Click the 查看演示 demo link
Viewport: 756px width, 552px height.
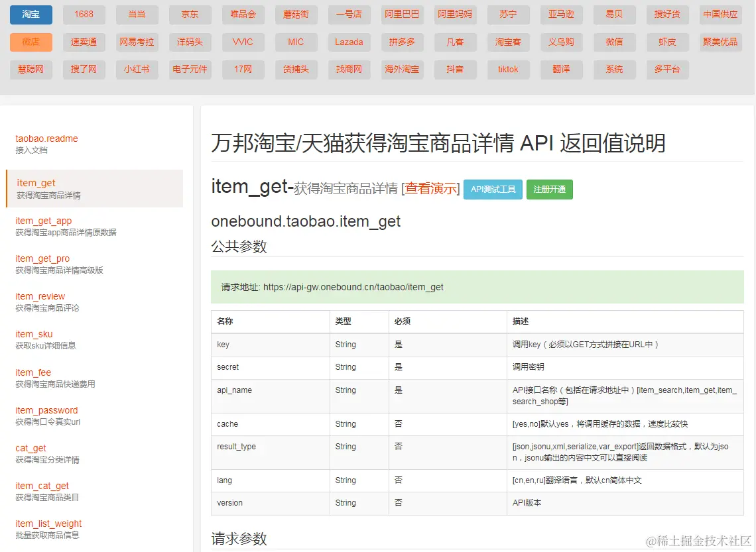point(432,188)
